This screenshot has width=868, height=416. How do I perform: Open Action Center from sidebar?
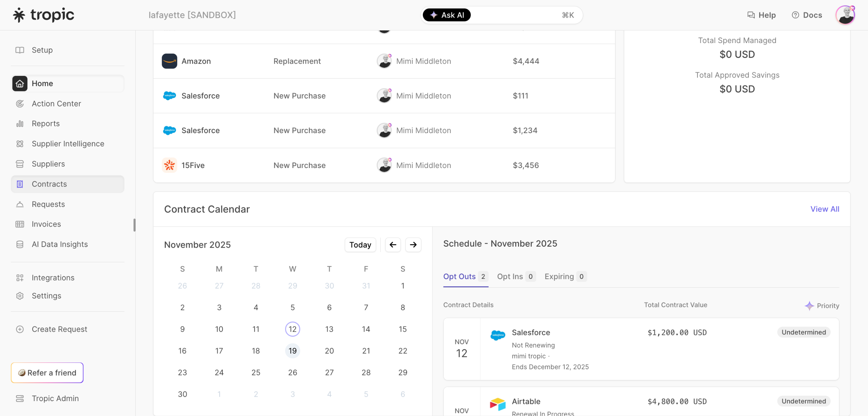click(56, 104)
